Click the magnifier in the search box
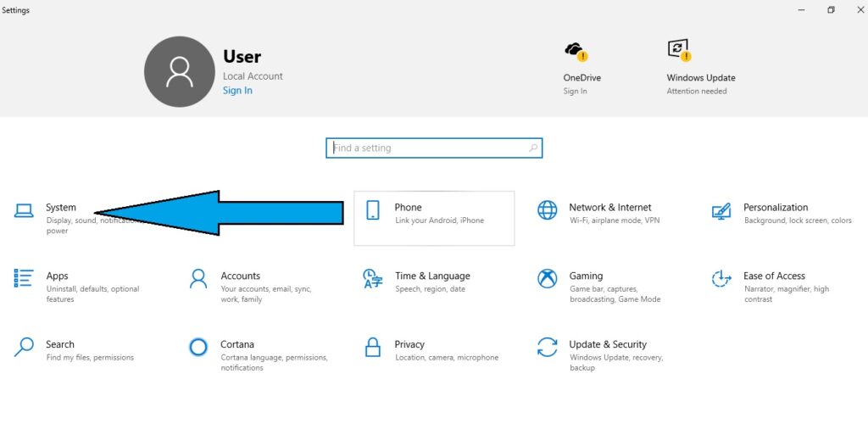Image resolution: width=868 pixels, height=435 pixels. 533,148
